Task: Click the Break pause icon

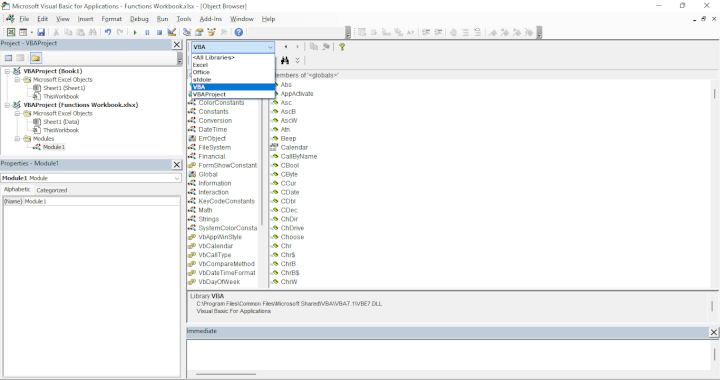Action: point(147,32)
